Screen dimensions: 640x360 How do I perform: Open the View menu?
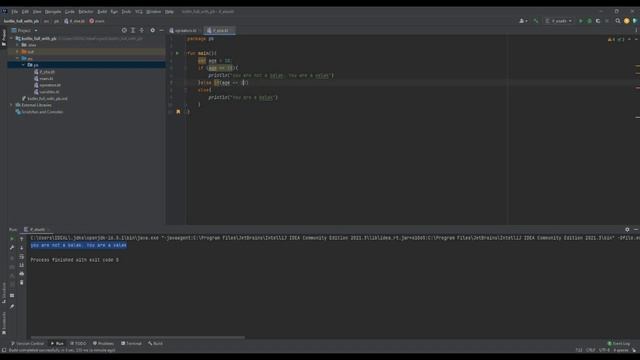click(x=37, y=12)
